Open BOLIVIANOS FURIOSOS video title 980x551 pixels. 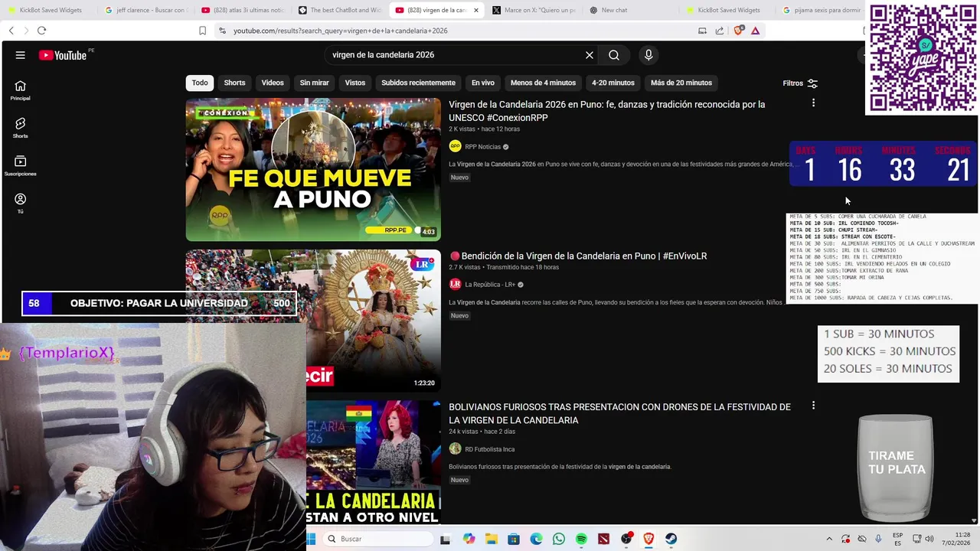pos(619,413)
